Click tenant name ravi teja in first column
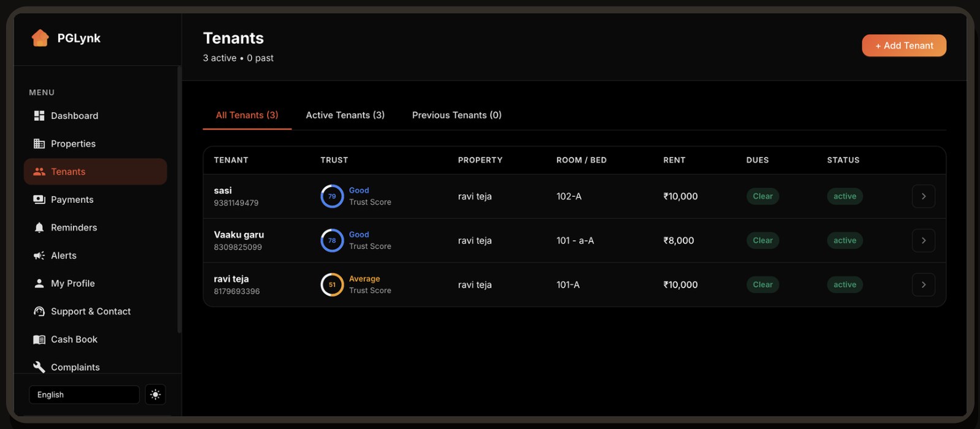This screenshot has height=429, width=980. [231, 279]
